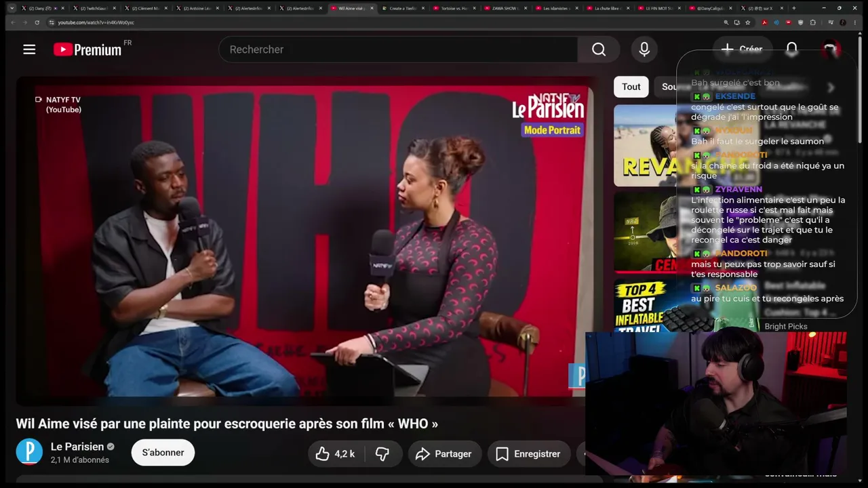
Task: Click the 2,1 M d'abonnés subscriber count
Action: [x=80, y=460]
